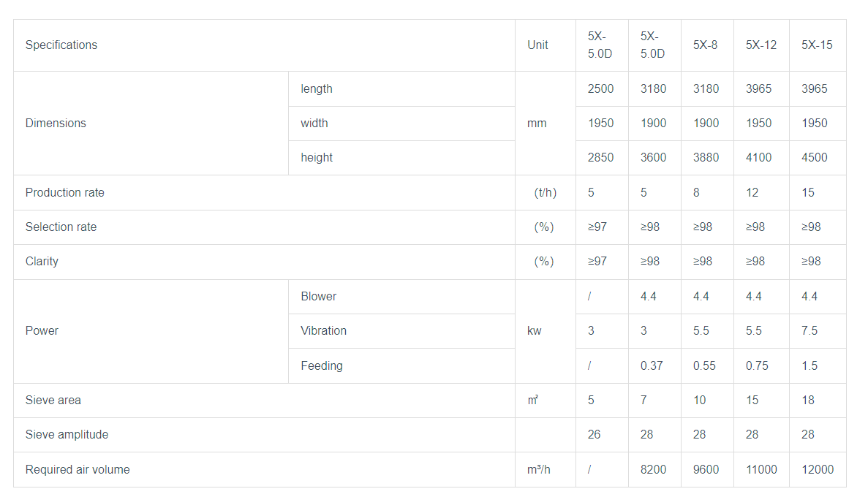Select the Sieve area row label

point(53,401)
